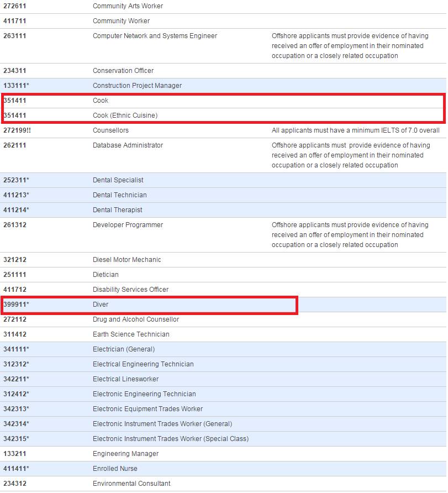The height and width of the screenshot is (493, 448).
Task: Click code 411214* for Dental Therapist
Action: (x=17, y=210)
